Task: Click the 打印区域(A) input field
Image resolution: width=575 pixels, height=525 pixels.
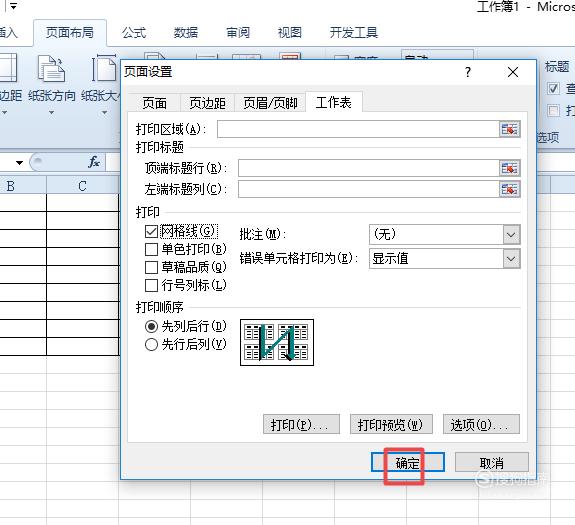Action: click(x=358, y=129)
